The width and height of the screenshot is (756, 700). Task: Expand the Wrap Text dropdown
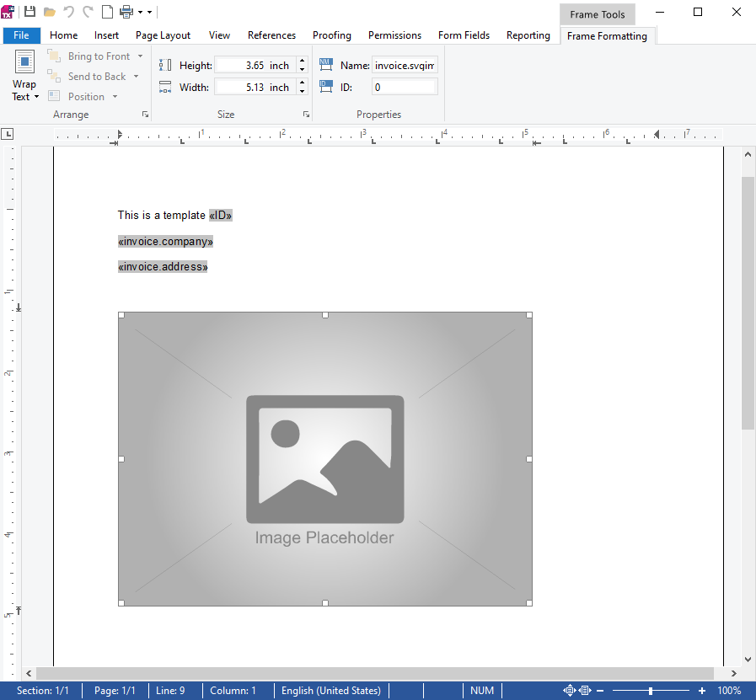(36, 97)
